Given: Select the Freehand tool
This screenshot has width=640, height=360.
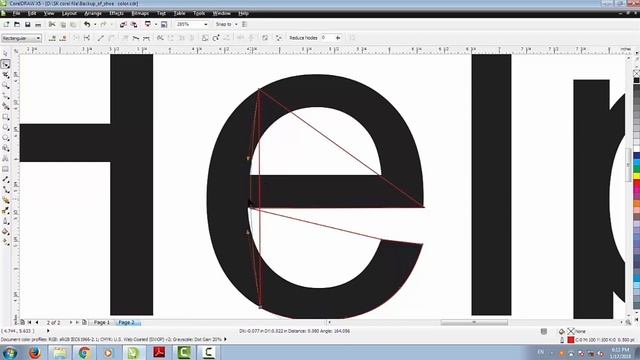Looking at the screenshot, I should point(5,96).
